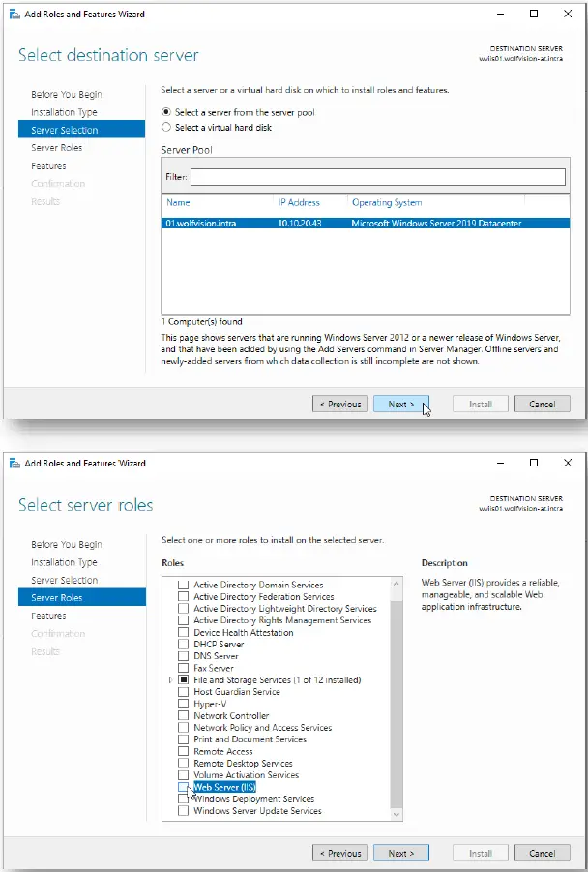This screenshot has width=588, height=872.
Task: Choose the 'Select a virtual hard disk' option
Action: (x=166, y=127)
